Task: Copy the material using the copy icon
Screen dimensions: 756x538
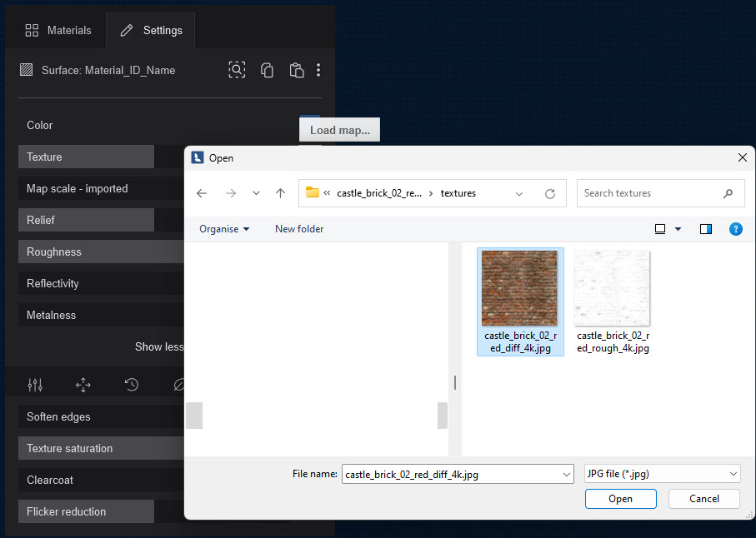Action: (267, 70)
